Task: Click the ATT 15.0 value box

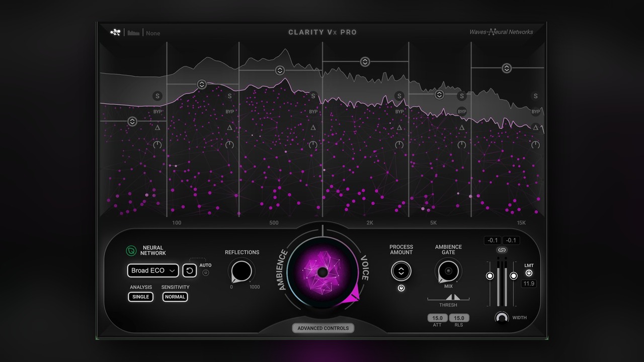Action: [x=437, y=318]
